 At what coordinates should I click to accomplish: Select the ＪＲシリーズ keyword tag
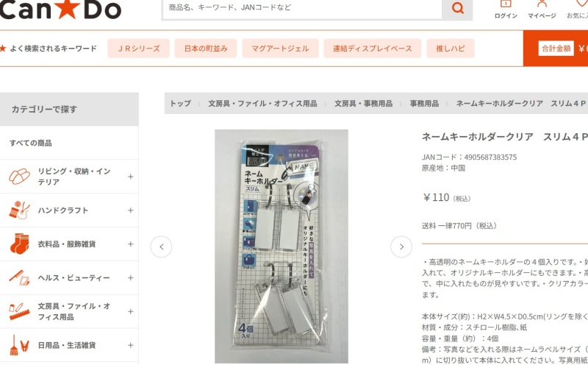click(x=138, y=49)
